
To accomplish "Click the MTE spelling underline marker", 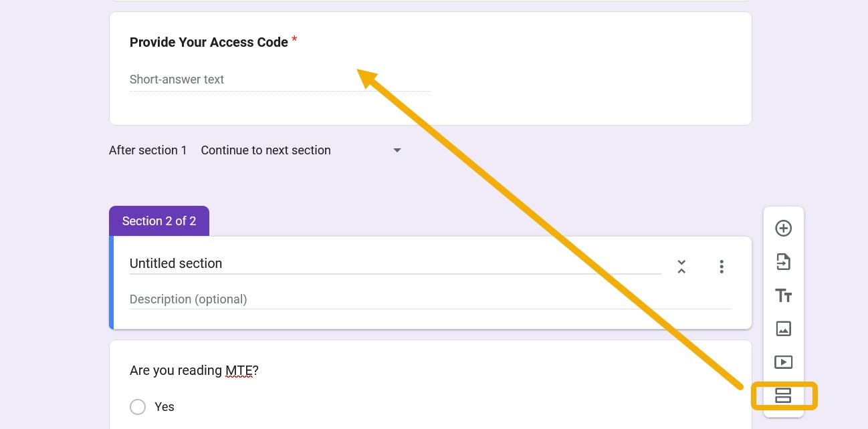I will [x=237, y=376].
